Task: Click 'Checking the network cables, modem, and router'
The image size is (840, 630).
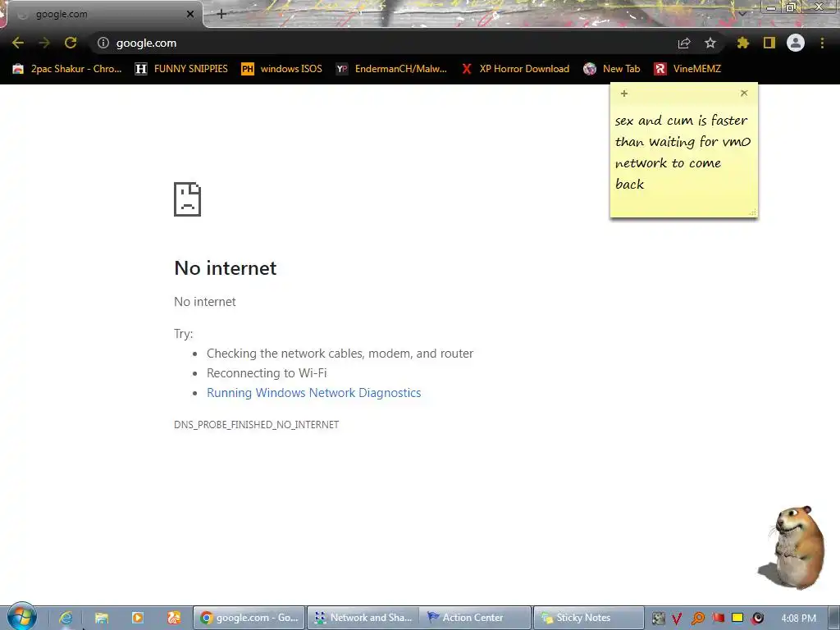Action: pos(340,354)
